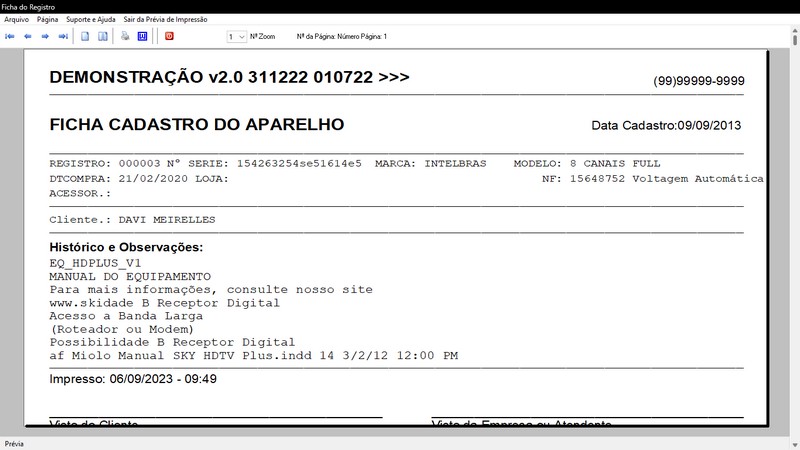The width and height of the screenshot is (800, 450).
Task: Click Sair da Prévia de Impressão
Action: [165, 19]
